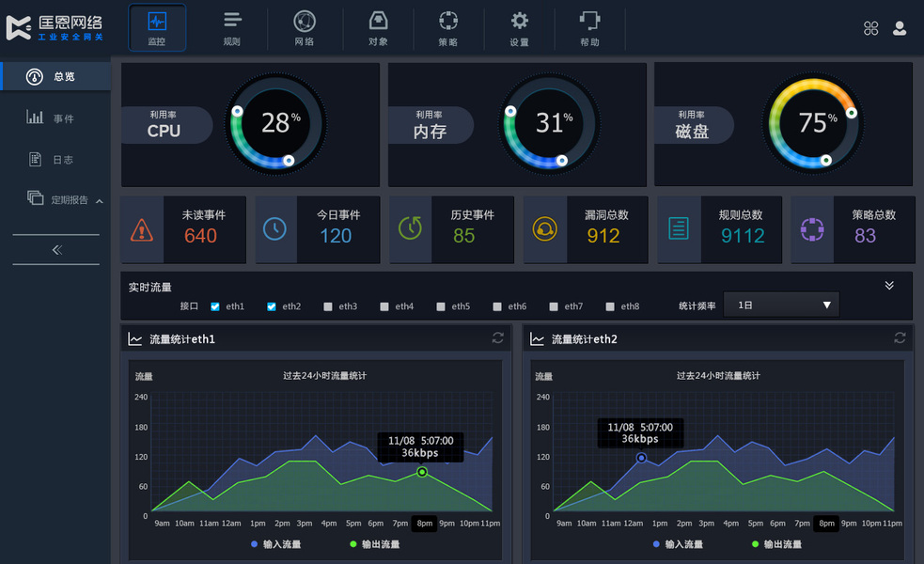Image resolution: width=924 pixels, height=564 pixels.
Task: Open the 策略 policy tab
Action: pos(447,27)
